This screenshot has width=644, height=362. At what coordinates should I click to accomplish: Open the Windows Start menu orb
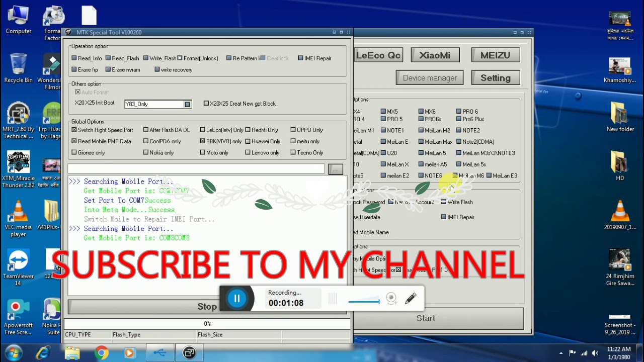[14, 353]
